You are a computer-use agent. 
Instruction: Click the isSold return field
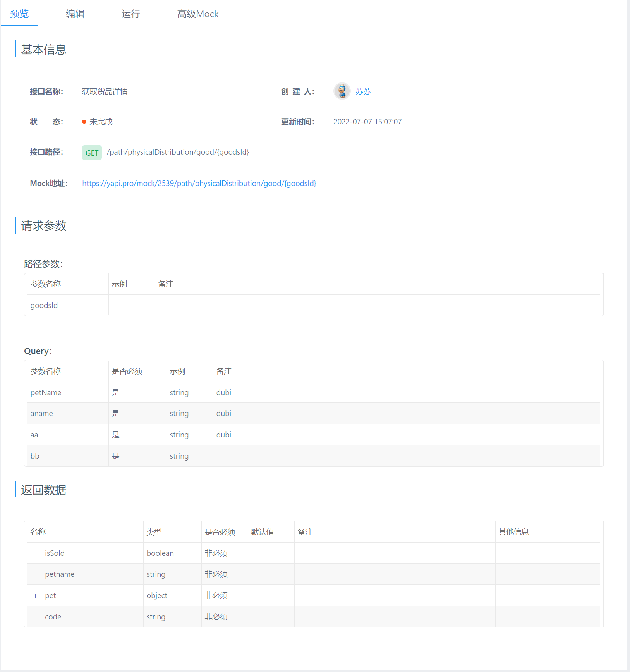(55, 553)
